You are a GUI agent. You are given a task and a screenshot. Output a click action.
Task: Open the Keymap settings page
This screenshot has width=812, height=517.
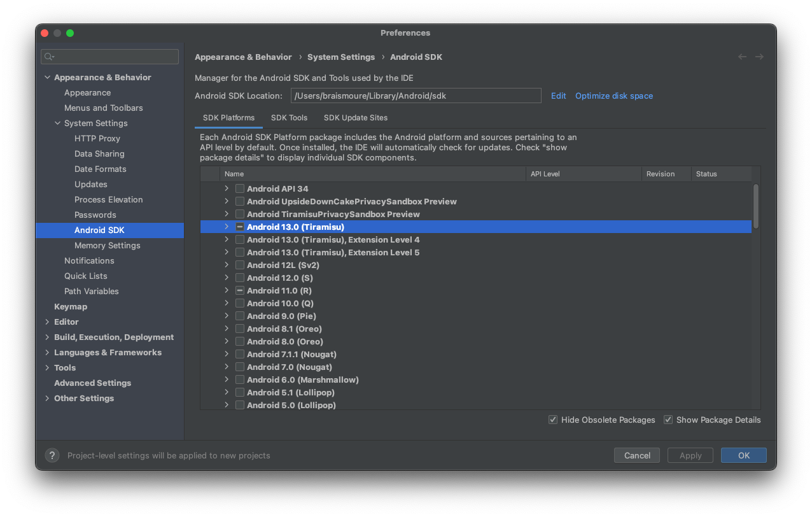[71, 306]
